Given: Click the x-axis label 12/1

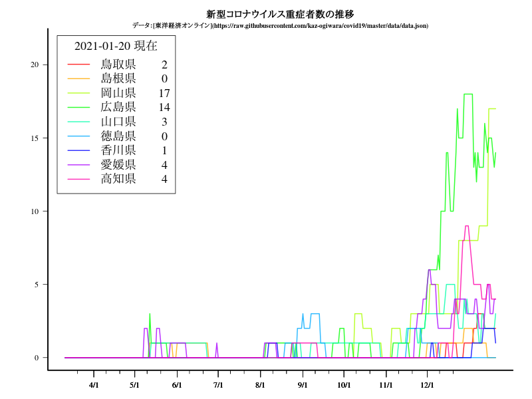Looking at the screenshot, I should [427, 385].
